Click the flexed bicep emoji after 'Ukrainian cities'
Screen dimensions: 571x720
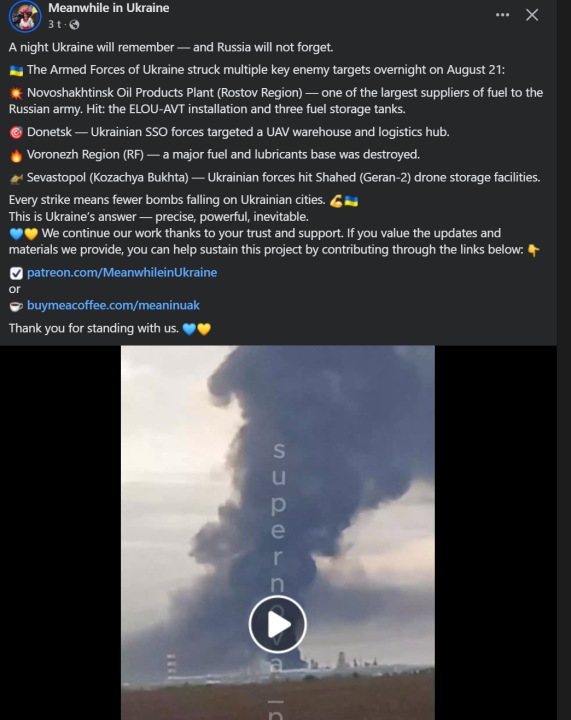336,201
